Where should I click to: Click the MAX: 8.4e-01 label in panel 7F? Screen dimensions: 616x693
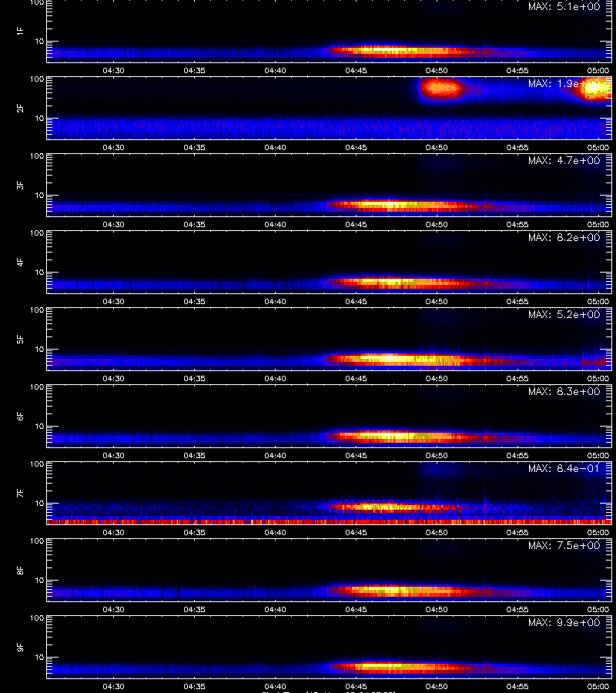coord(564,468)
